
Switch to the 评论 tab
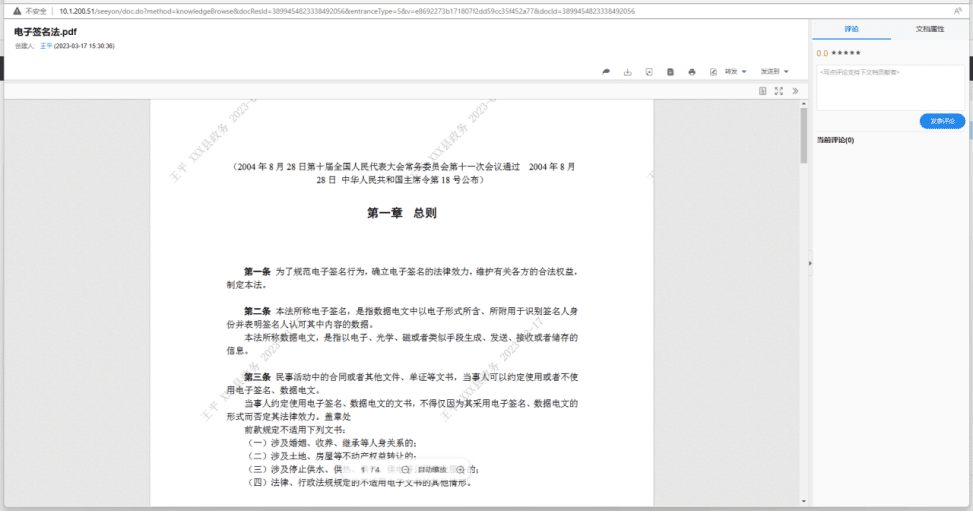tap(851, 29)
